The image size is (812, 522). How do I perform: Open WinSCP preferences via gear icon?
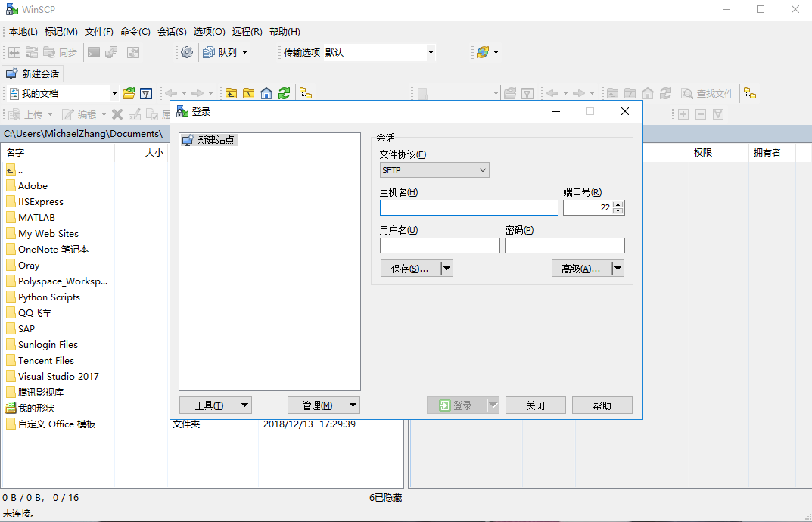(x=187, y=52)
